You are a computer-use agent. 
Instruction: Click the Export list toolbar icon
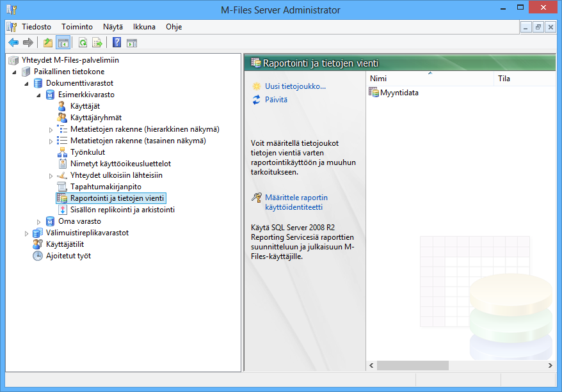click(x=97, y=43)
